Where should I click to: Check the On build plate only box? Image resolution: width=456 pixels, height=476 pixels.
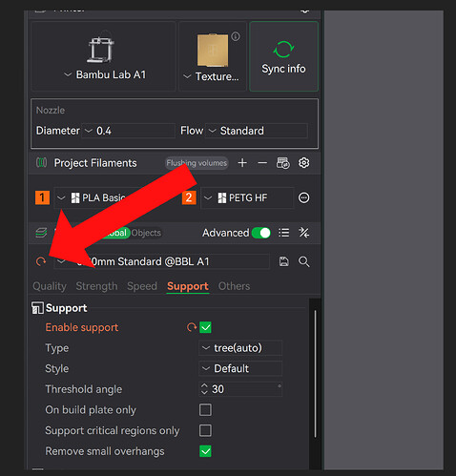click(205, 410)
